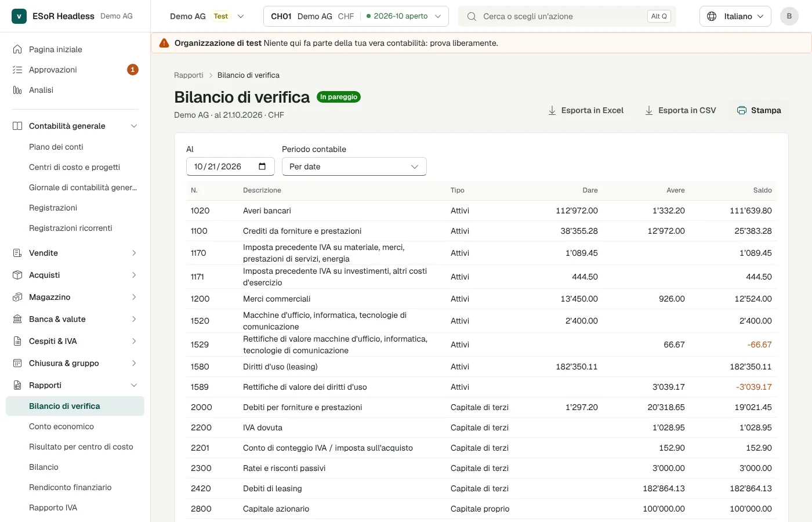
Task: Click the Pagina iniziale home icon
Action: click(x=17, y=49)
